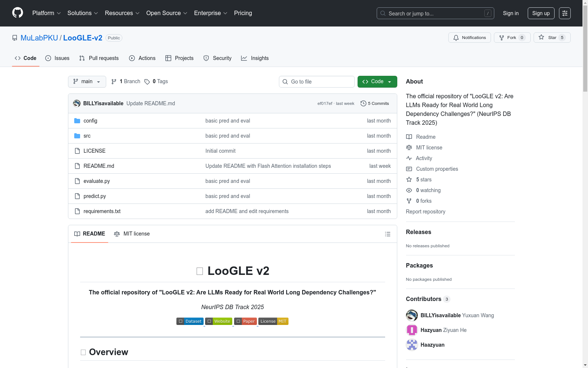This screenshot has width=588, height=368.
Task: Click the GitHub logo home icon
Action: (x=18, y=13)
